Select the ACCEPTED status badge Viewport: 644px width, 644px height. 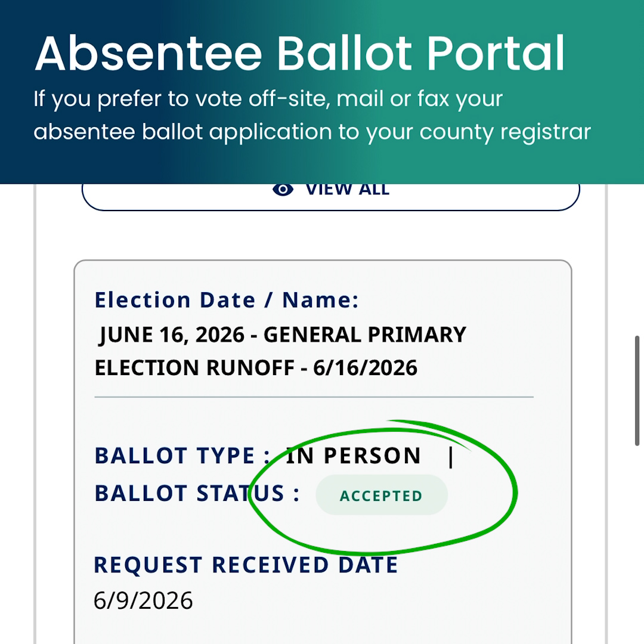point(382,495)
